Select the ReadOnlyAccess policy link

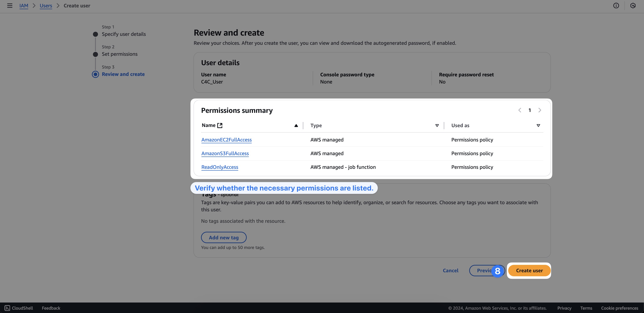click(220, 167)
